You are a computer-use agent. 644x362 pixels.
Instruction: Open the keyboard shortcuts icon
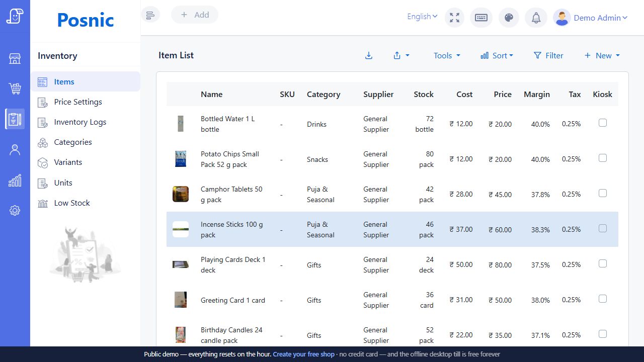(x=481, y=18)
